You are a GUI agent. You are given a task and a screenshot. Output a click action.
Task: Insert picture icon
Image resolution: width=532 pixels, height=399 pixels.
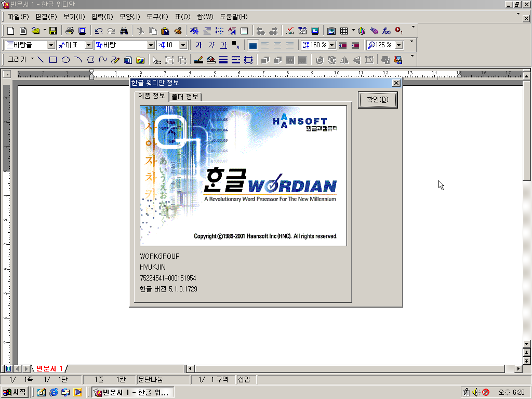coord(331,31)
